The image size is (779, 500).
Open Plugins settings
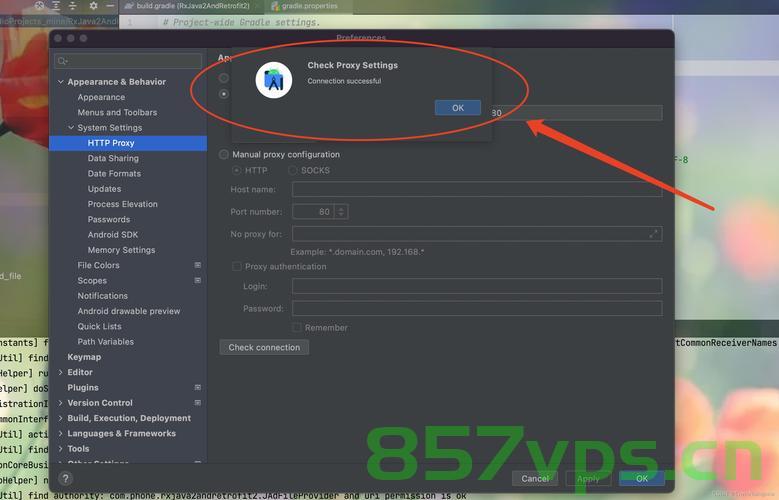pos(83,388)
